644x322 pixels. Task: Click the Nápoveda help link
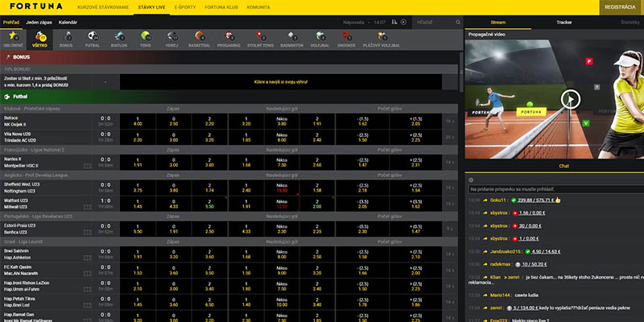353,23
